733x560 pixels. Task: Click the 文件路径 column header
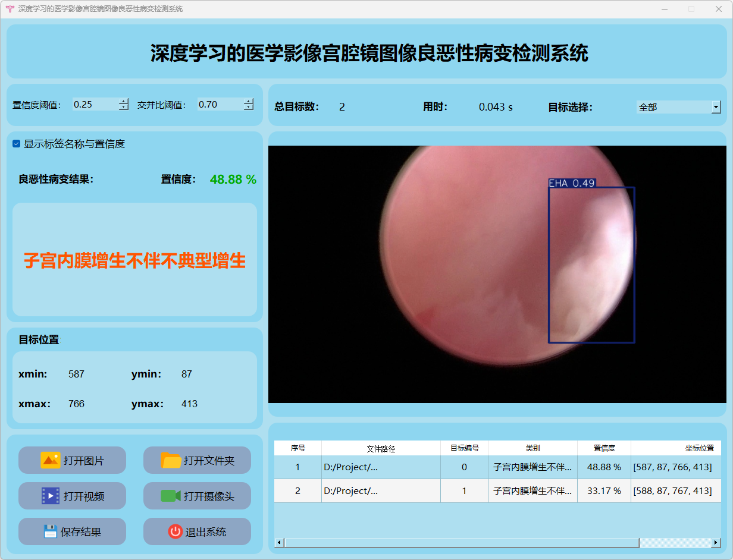[x=381, y=448]
